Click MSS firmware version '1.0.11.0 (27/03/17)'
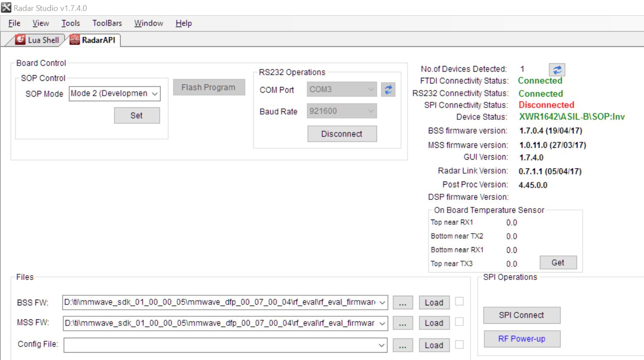 pos(553,145)
